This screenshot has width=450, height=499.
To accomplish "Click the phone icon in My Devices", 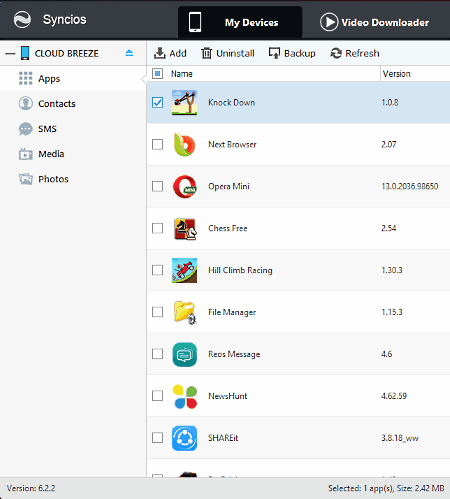I will point(195,22).
